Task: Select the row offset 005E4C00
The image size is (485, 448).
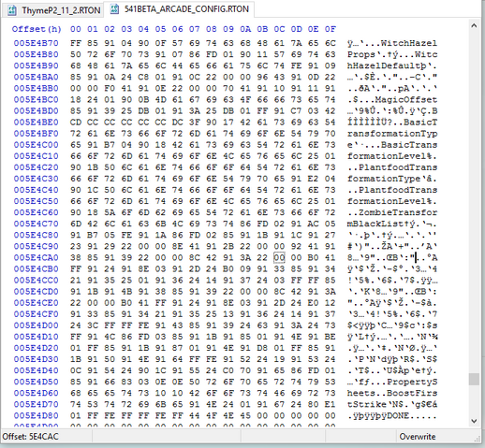Action: pyautogui.click(x=36, y=145)
